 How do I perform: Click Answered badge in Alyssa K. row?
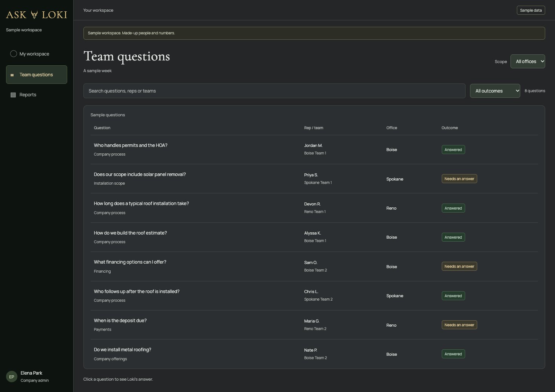[x=453, y=237]
